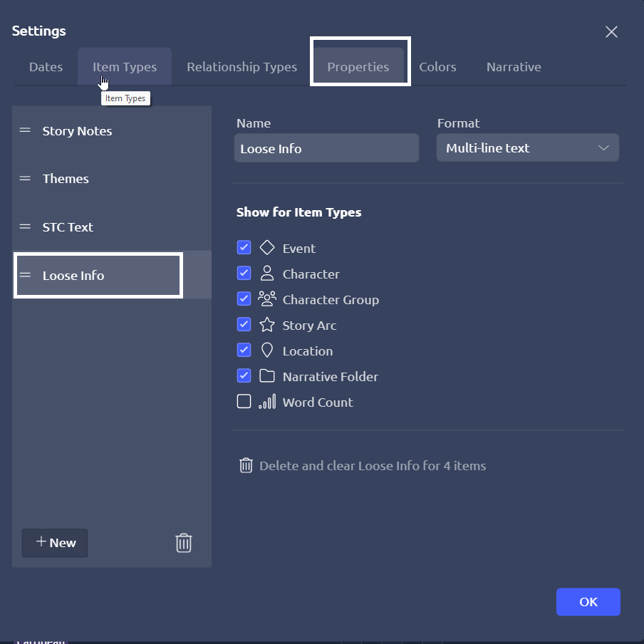Disable the Character checkbox
This screenshot has height=644, width=644.
click(244, 274)
